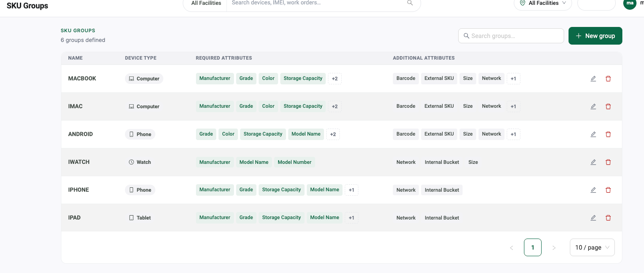Click the empty pill button next to All Facilities
Viewport: 644px width, 273px height.
(x=596, y=4)
